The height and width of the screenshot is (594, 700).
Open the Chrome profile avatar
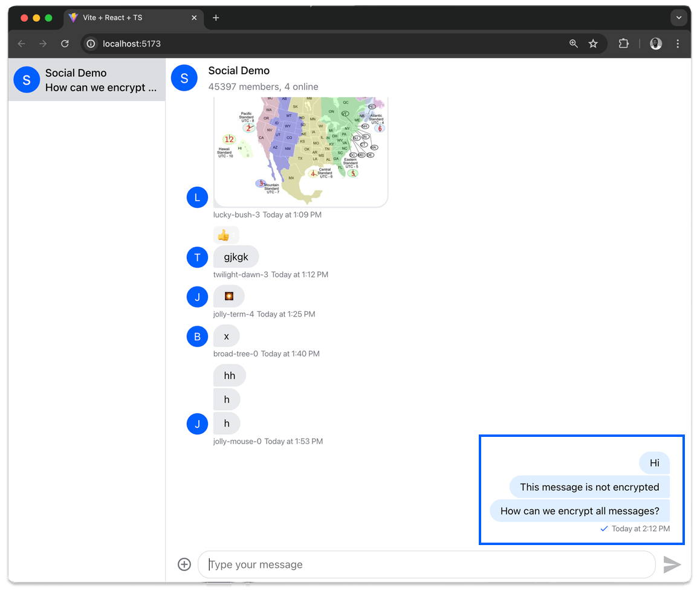click(x=655, y=44)
